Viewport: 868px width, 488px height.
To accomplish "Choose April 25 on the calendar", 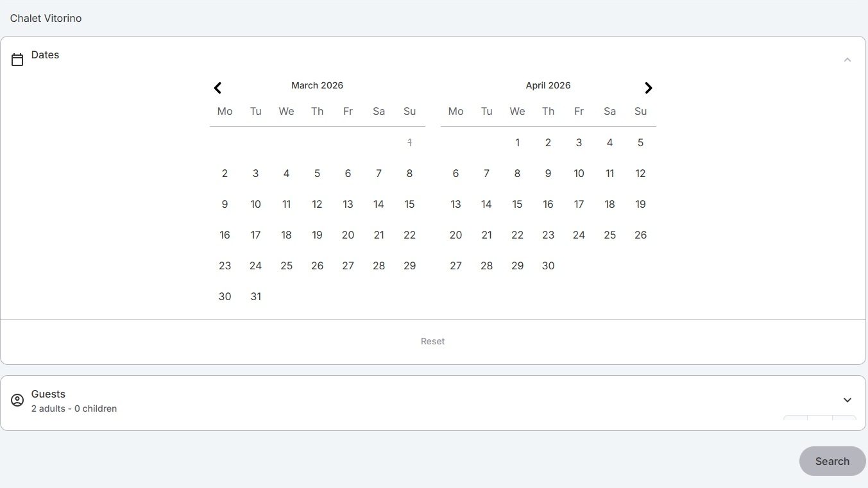I will pos(609,235).
